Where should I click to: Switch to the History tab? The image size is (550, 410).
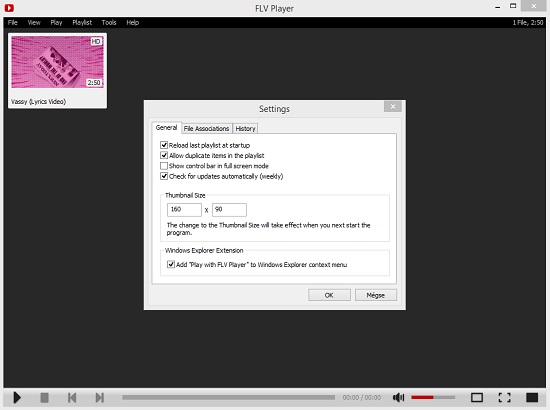[x=245, y=129]
